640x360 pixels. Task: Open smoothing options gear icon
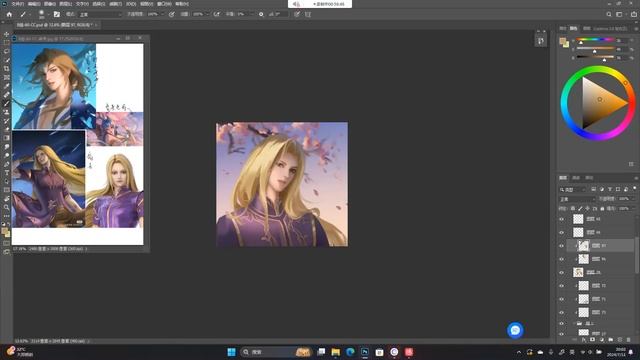(261, 14)
